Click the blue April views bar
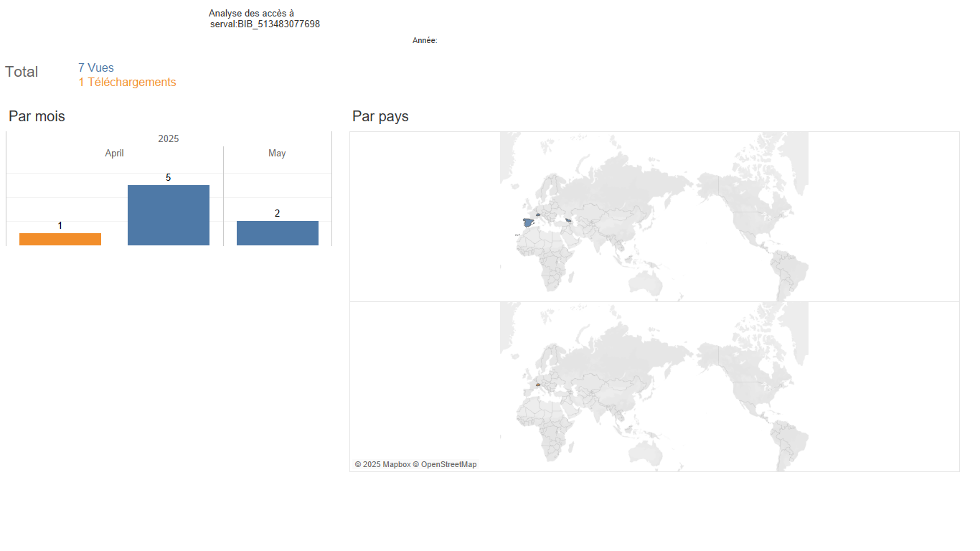The width and height of the screenshot is (980, 551). coord(169,215)
